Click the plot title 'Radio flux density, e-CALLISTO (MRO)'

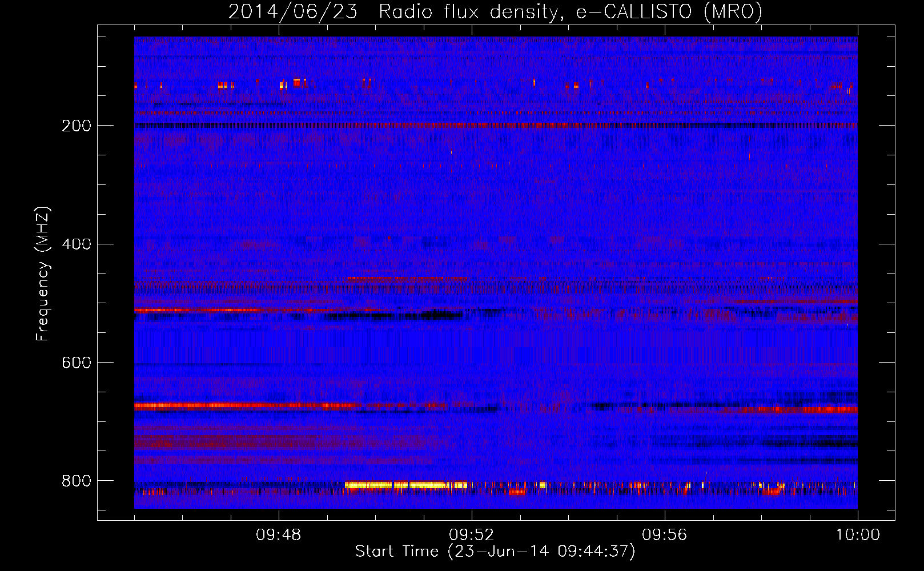[x=571, y=11]
